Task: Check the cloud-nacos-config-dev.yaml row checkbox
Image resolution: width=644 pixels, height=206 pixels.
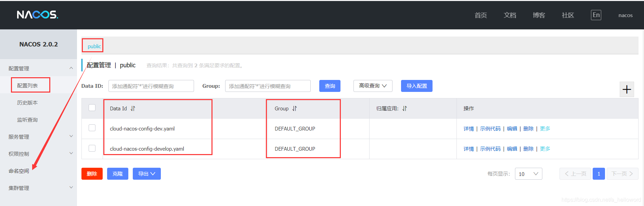Action: click(92, 128)
